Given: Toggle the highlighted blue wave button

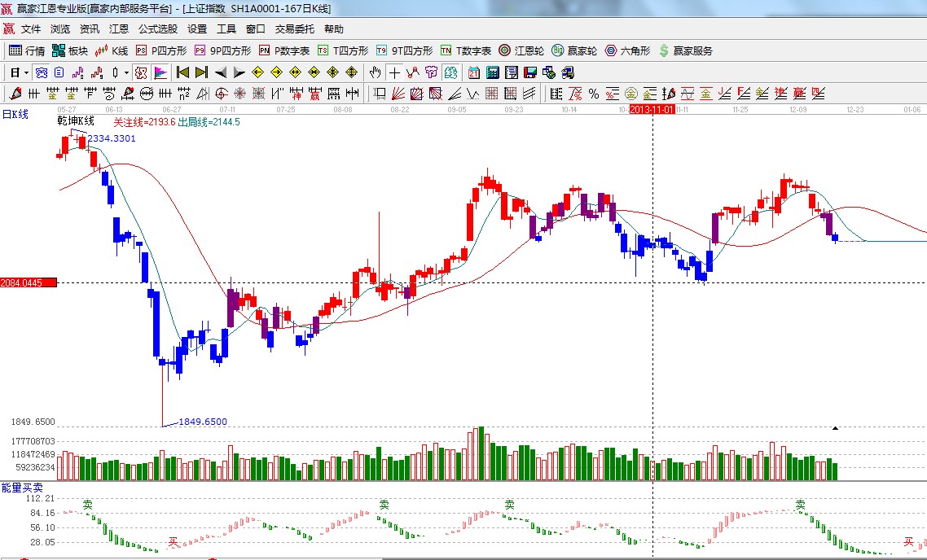Looking at the screenshot, I should coord(41,72).
